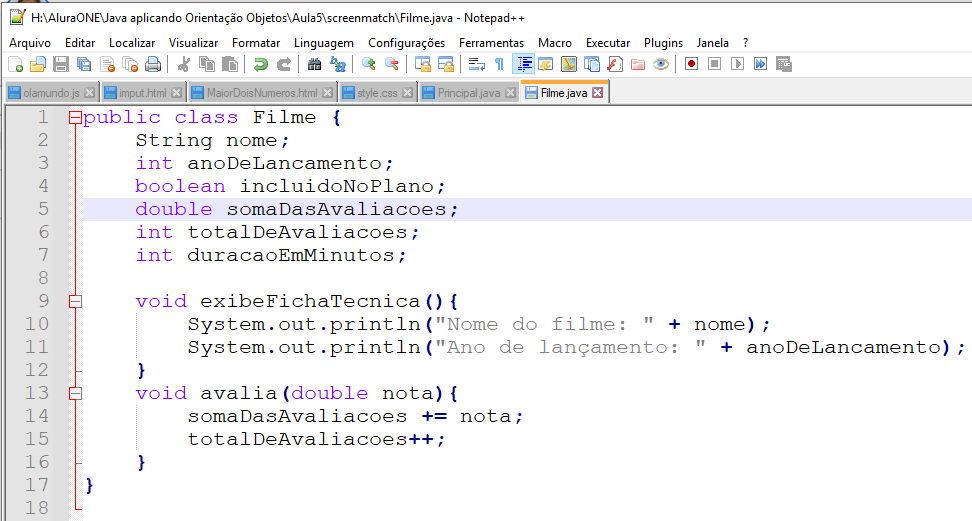Image resolution: width=972 pixels, height=521 pixels.
Task: Click the Cut scissors icon
Action: 183,64
